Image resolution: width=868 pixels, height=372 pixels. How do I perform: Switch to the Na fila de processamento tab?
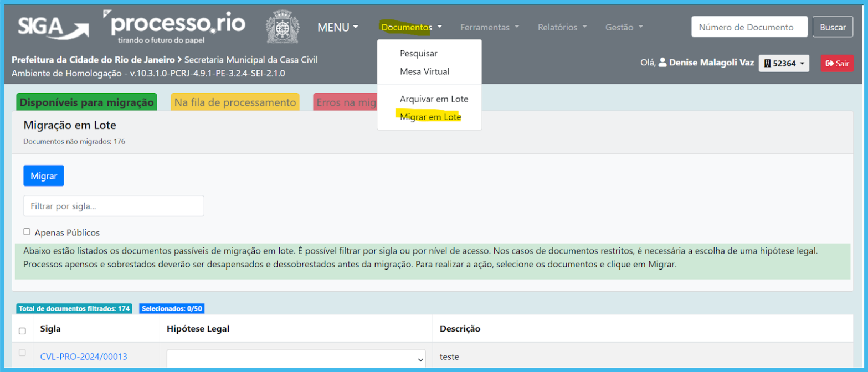[235, 102]
